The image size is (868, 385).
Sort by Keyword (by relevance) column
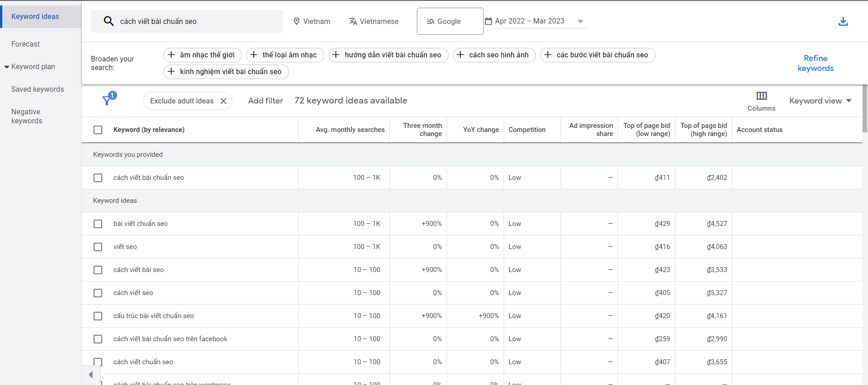pos(149,130)
